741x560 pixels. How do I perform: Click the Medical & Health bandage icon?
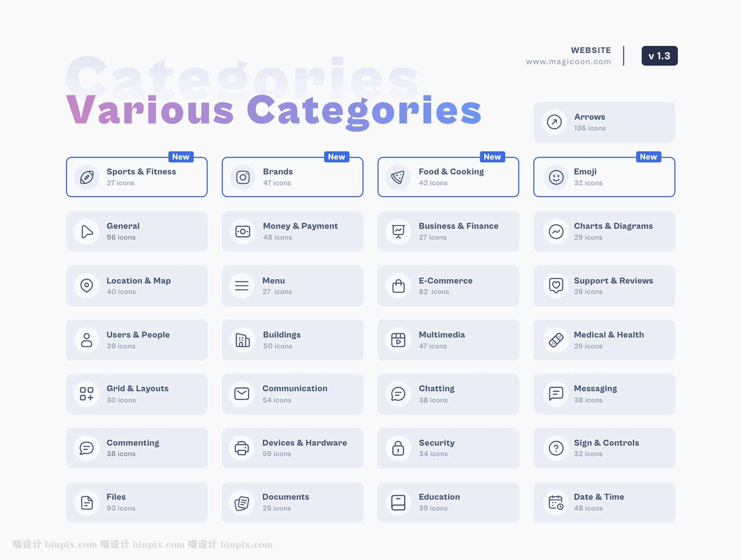coord(556,340)
